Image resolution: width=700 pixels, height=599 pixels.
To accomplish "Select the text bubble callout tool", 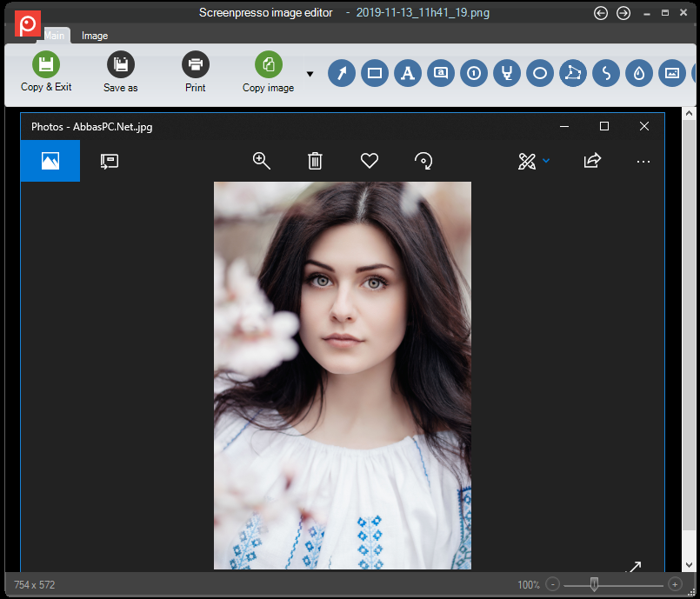I will coord(441,73).
